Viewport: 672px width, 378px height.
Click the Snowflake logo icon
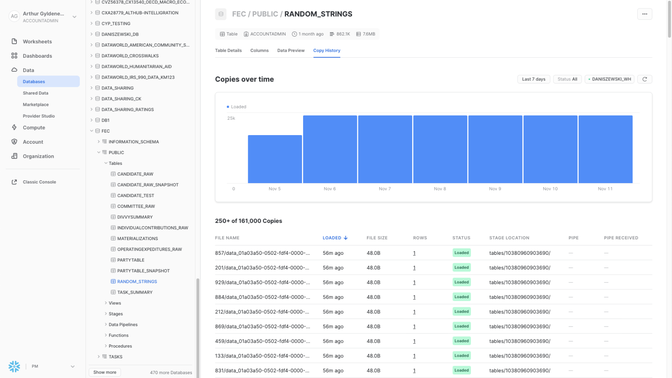tap(14, 366)
